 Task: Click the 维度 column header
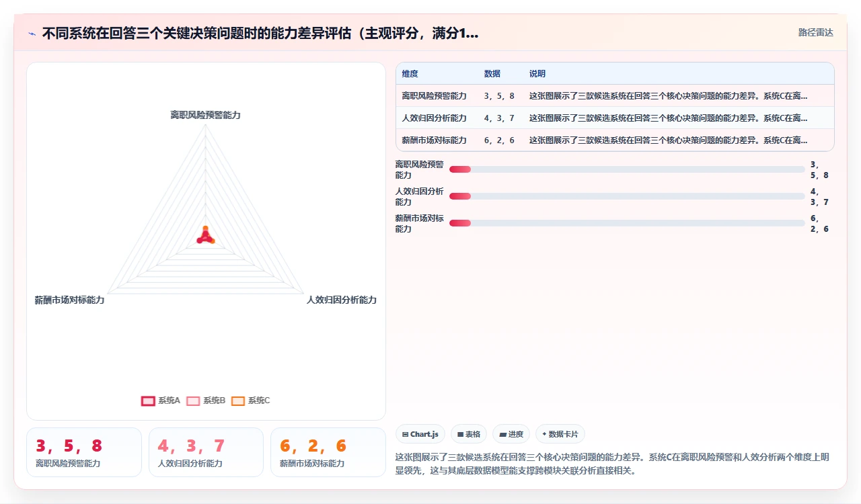(x=410, y=74)
